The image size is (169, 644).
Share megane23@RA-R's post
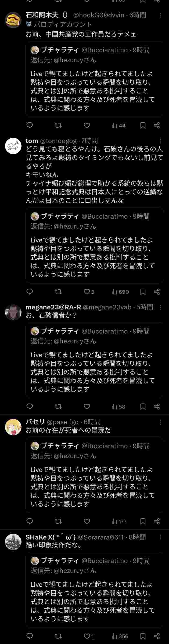(x=157, y=407)
